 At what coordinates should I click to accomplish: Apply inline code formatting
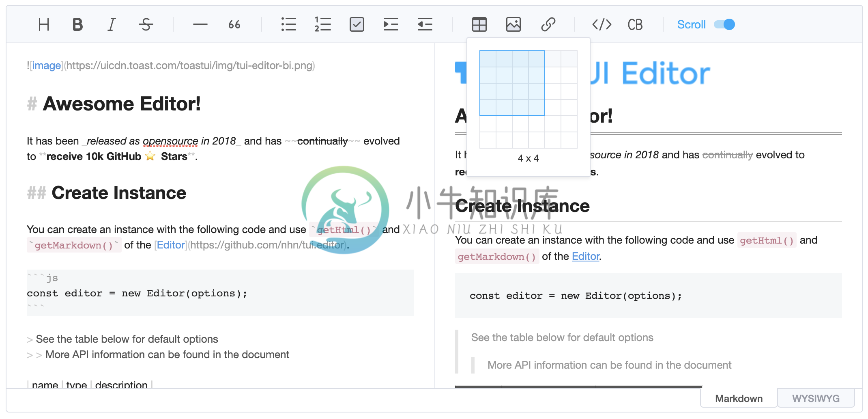pyautogui.click(x=602, y=25)
